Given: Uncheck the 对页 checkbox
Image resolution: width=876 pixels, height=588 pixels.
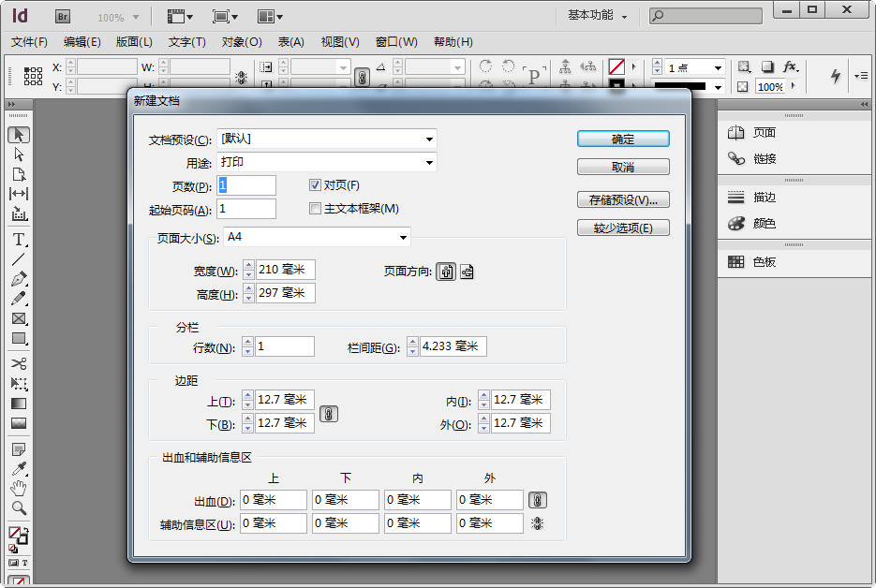Looking at the screenshot, I should pyautogui.click(x=315, y=184).
